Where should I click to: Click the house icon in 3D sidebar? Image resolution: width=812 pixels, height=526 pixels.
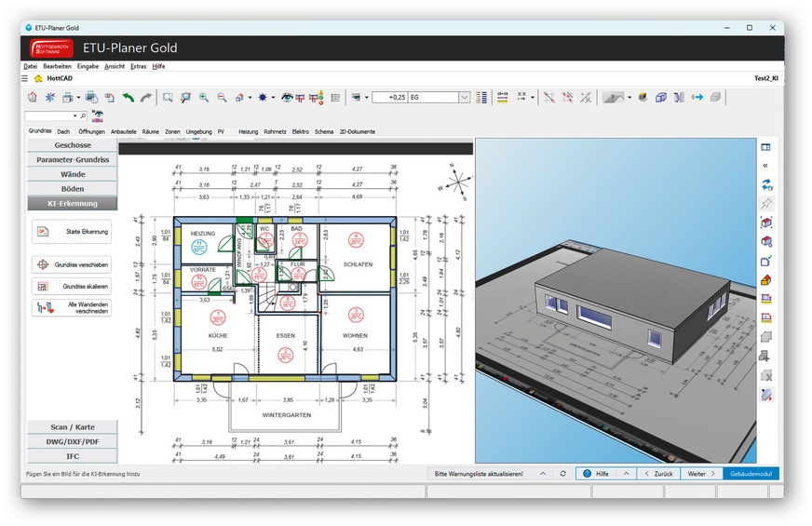point(766,280)
